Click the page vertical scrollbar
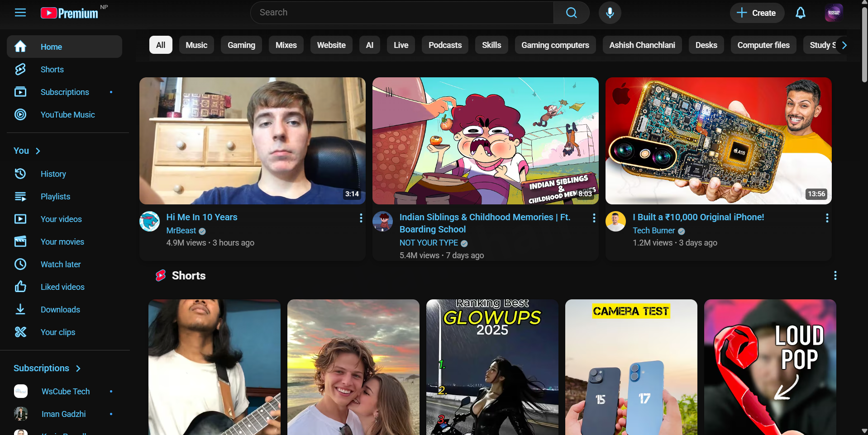Viewport: 868px width, 435px height. tap(864, 45)
